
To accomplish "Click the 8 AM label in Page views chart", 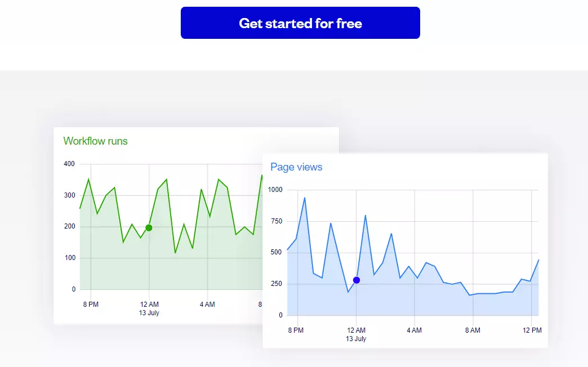I will tap(473, 330).
